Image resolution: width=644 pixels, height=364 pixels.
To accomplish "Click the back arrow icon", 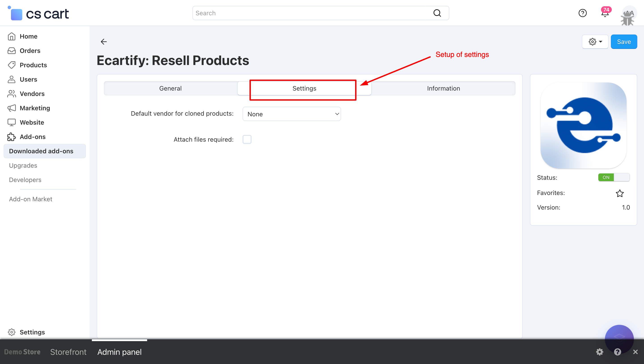I will tap(104, 41).
